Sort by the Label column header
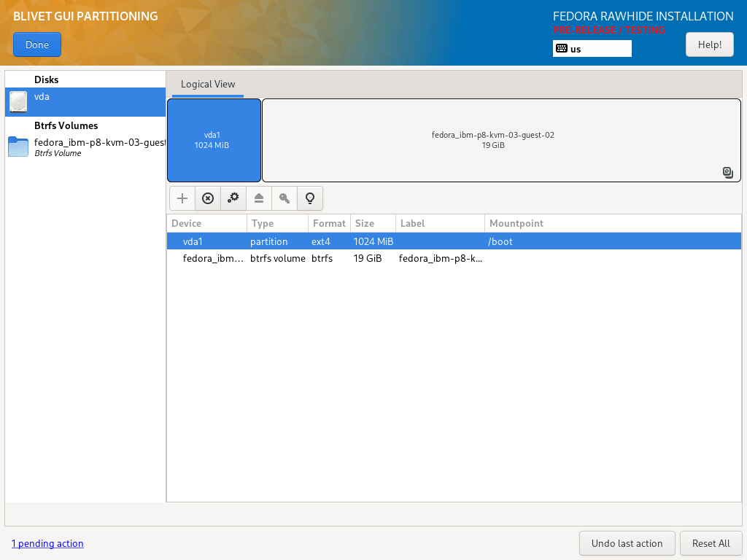The image size is (747, 560). coord(440,223)
